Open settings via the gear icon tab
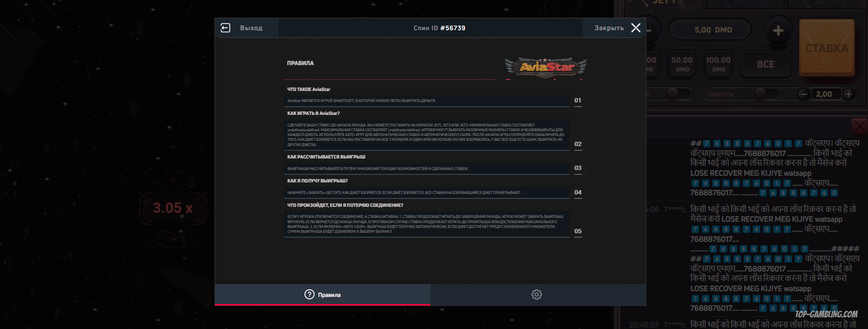Viewport: 868px width, 329px height. coord(537,295)
